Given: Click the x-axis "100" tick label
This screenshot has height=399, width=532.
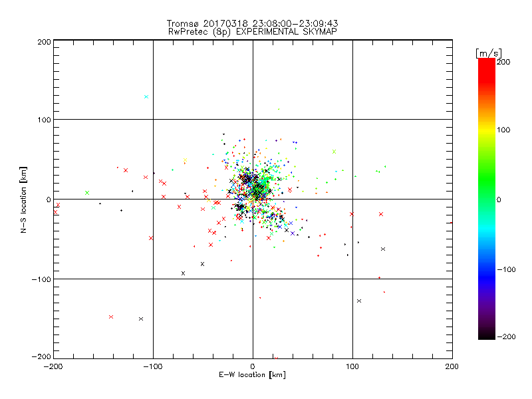Looking at the screenshot, I should point(352,366).
